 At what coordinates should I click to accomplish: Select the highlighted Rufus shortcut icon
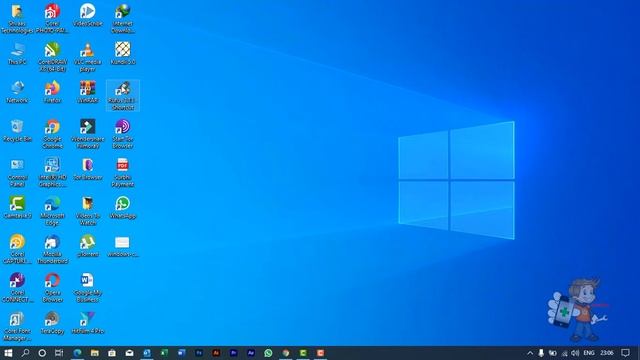pyautogui.click(x=122, y=96)
